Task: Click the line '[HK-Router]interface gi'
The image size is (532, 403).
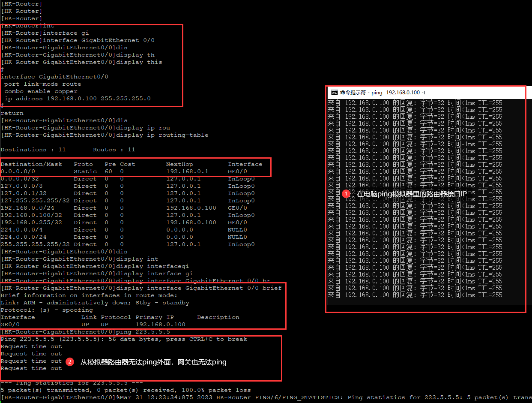Action: point(45,33)
